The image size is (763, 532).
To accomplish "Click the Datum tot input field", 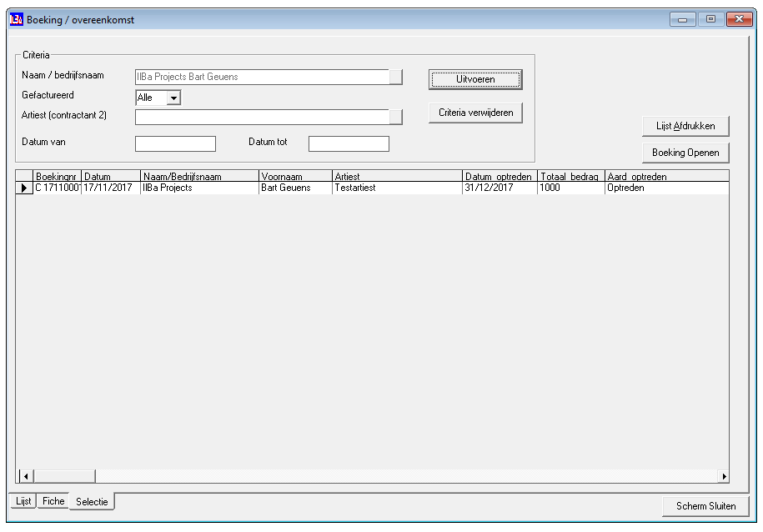I will pyautogui.click(x=349, y=143).
